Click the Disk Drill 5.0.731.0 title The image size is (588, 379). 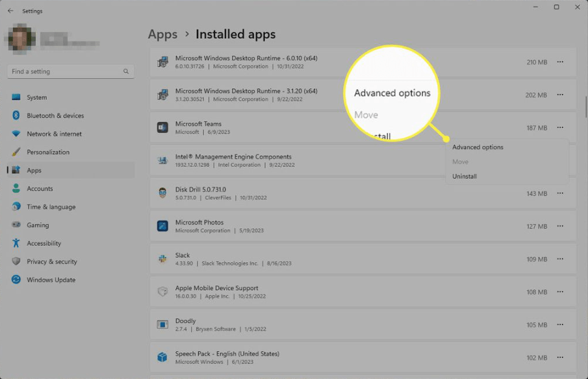point(201,189)
